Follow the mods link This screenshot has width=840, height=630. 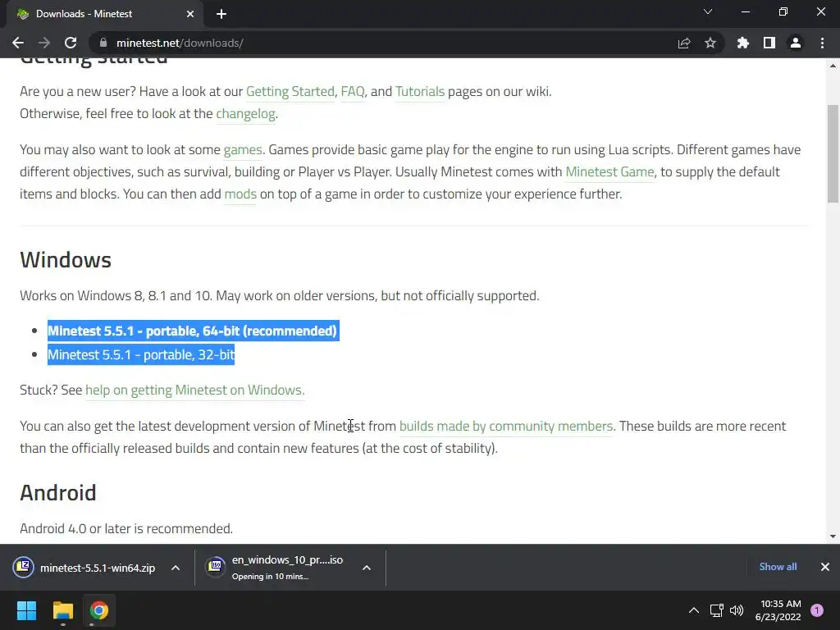click(240, 194)
